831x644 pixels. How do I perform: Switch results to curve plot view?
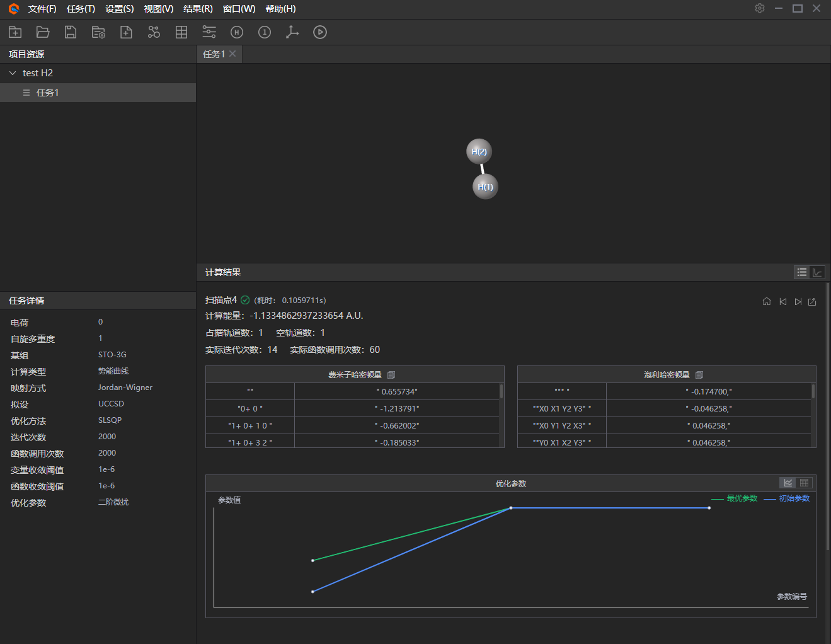pyautogui.click(x=817, y=272)
